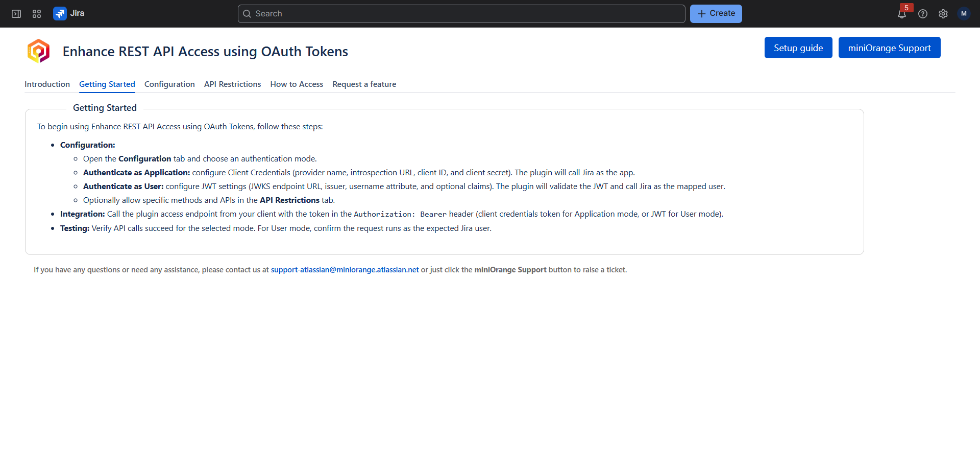Click the Create button
The height and width of the screenshot is (466, 980).
click(716, 14)
